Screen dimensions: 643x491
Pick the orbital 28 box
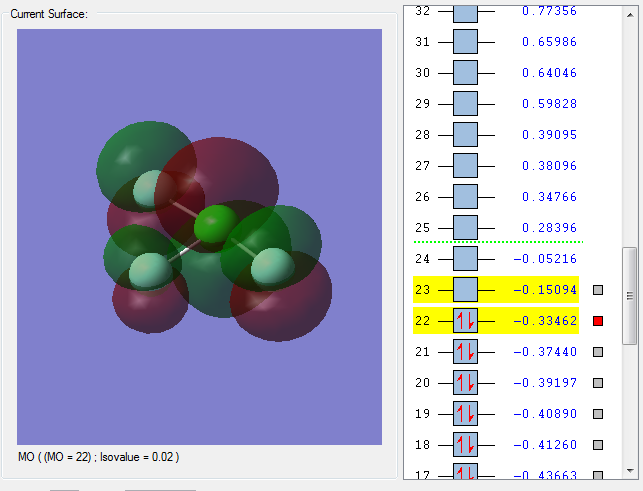pos(465,135)
